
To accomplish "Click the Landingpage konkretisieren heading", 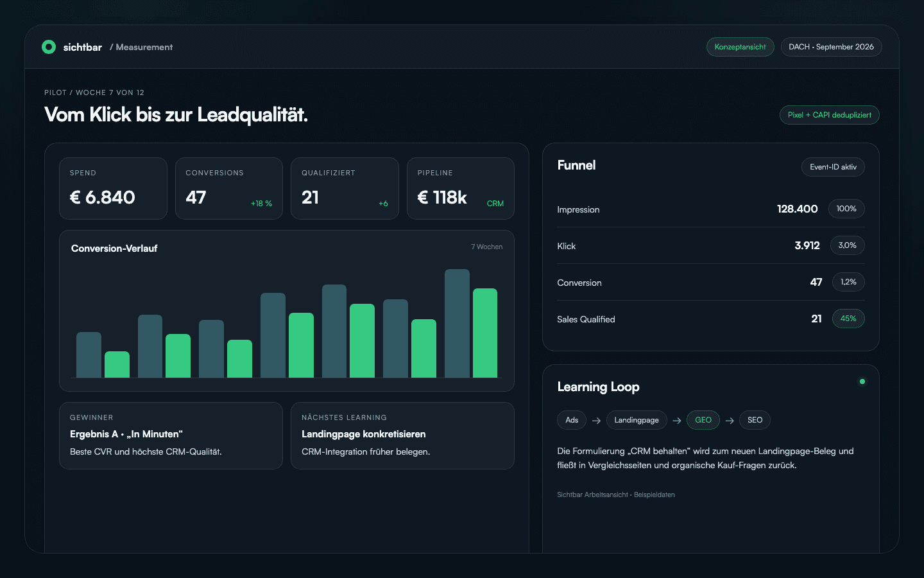I will coord(364,434).
